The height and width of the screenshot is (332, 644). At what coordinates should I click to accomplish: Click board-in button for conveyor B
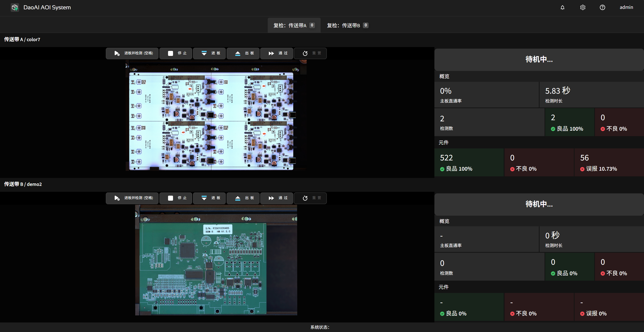click(x=209, y=198)
